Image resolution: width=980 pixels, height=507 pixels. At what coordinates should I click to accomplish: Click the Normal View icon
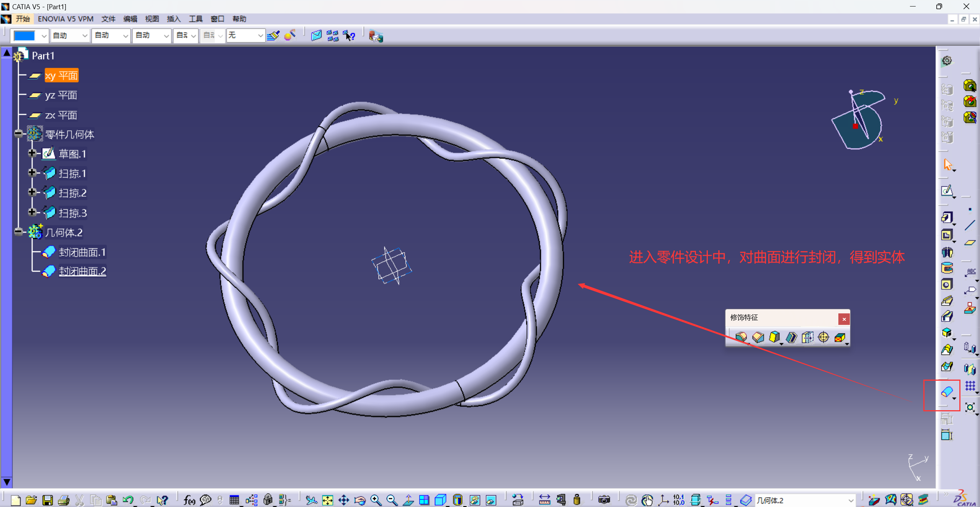(408, 500)
